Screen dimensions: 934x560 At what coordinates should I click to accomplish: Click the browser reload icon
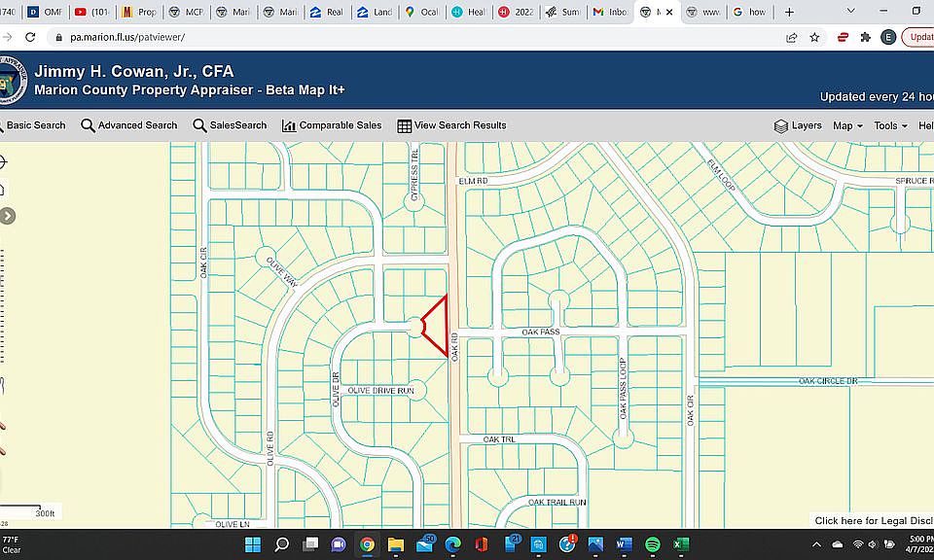click(30, 37)
